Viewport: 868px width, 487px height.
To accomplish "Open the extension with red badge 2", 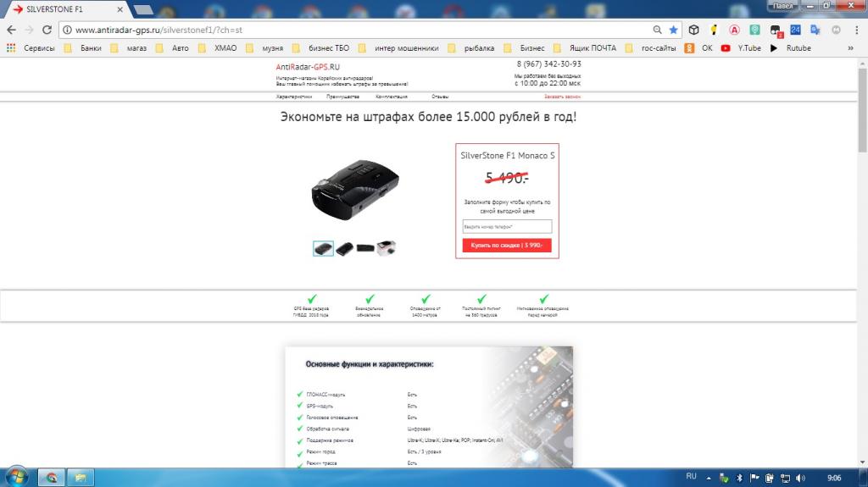I will 776,31.
